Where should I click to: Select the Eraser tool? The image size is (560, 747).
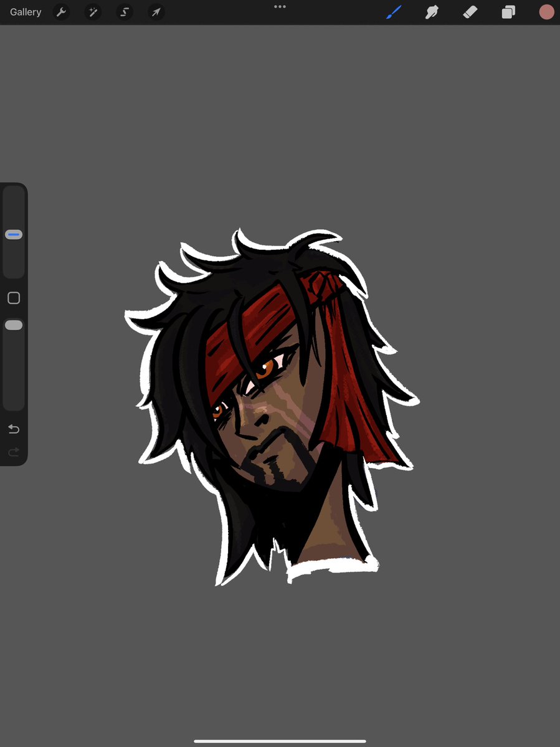click(470, 12)
